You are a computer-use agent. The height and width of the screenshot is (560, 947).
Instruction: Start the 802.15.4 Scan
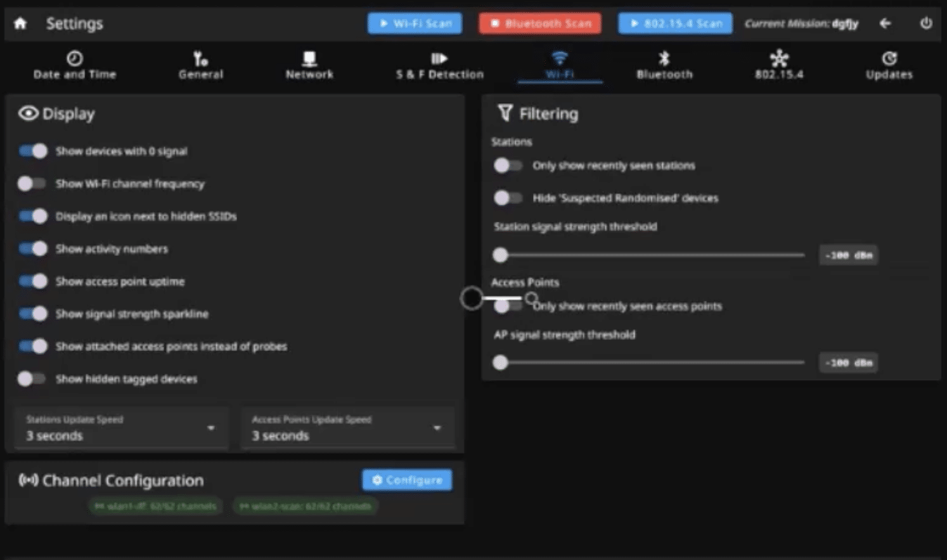click(675, 23)
